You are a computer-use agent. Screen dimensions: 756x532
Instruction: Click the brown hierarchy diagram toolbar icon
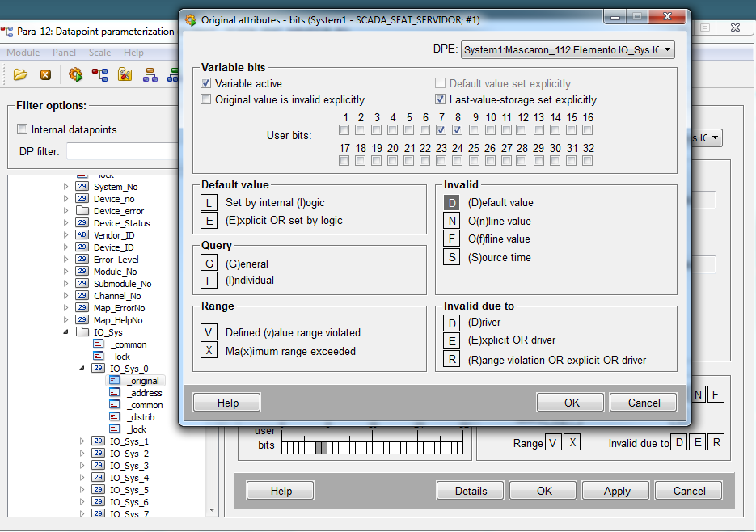click(x=150, y=75)
